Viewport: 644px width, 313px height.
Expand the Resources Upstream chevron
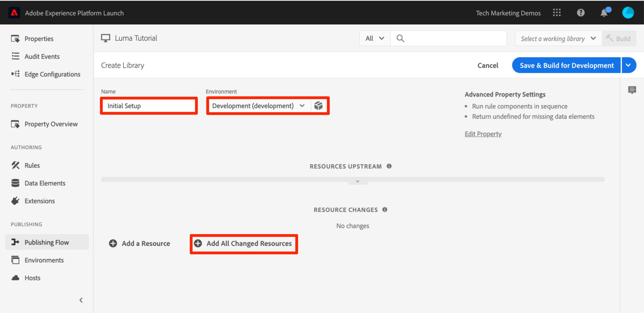point(358,182)
